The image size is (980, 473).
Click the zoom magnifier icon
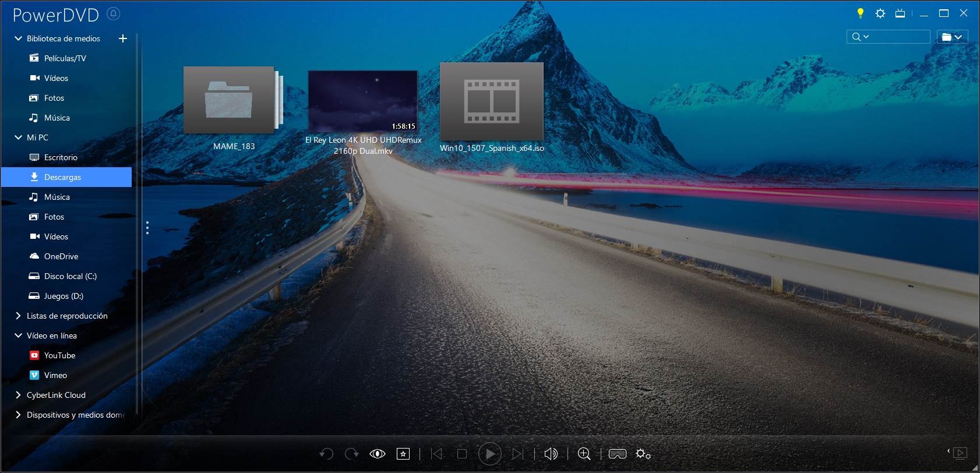584,454
